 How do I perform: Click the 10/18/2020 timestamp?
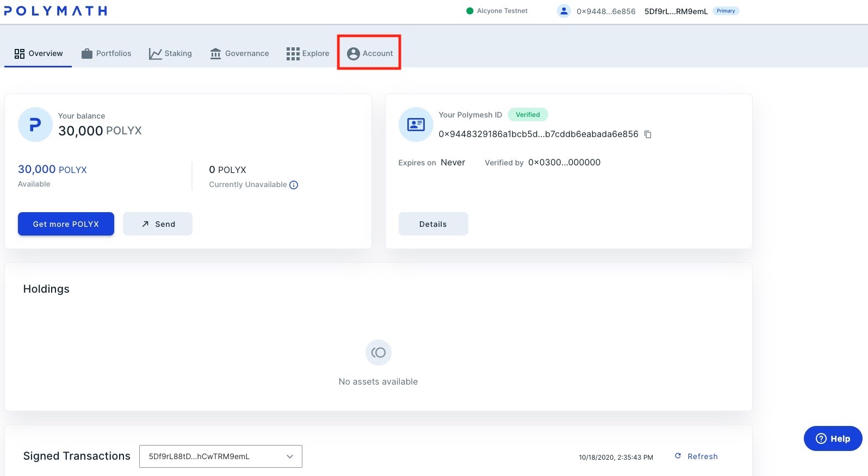pyautogui.click(x=616, y=458)
